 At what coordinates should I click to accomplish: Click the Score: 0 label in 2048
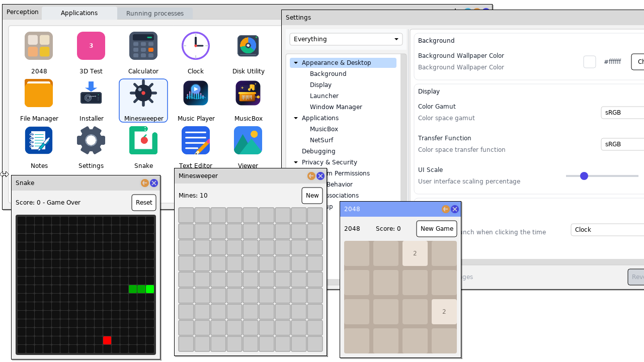[x=388, y=229]
